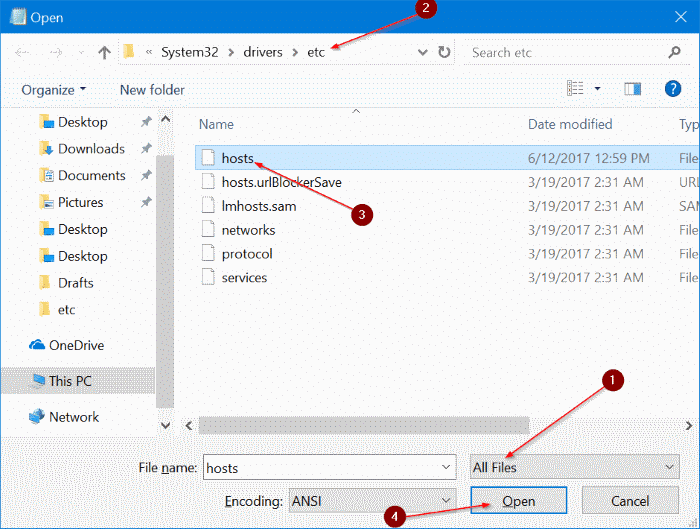
Task: Show the preview pane
Action: pos(632,89)
